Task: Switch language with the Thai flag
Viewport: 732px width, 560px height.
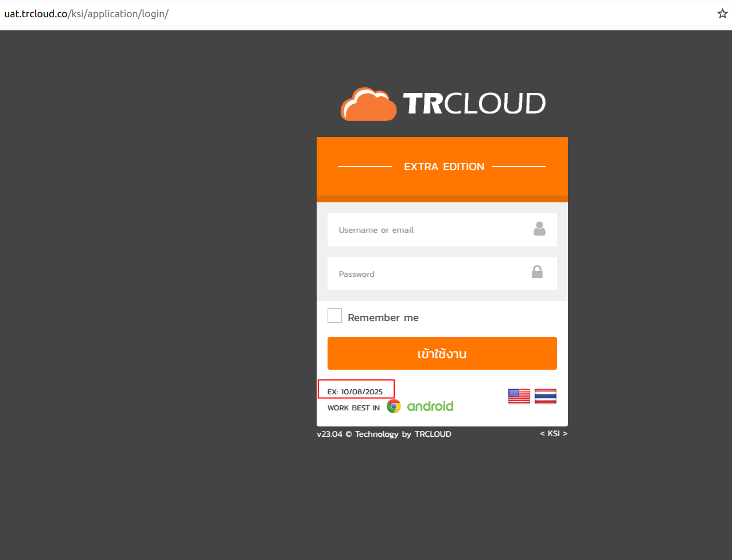Action: (546, 396)
